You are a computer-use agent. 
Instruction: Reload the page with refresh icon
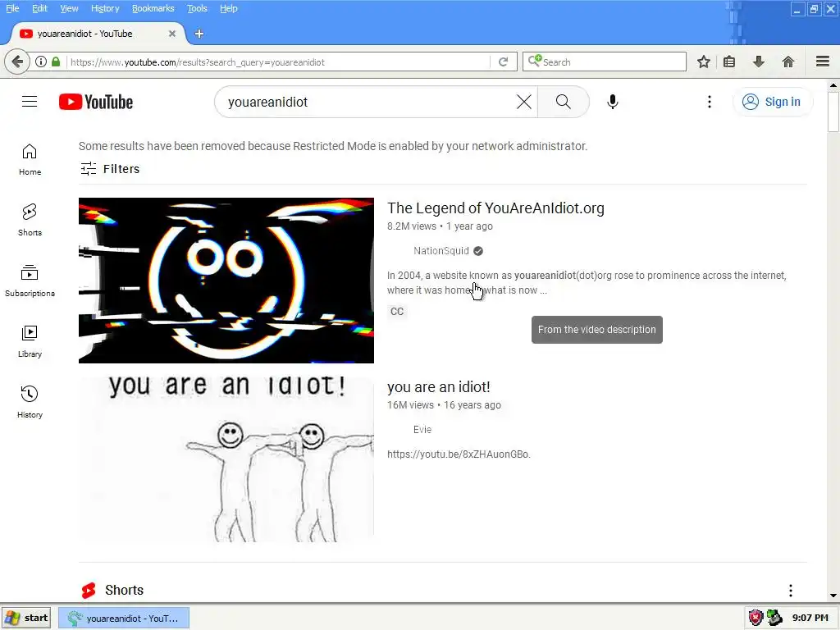[503, 62]
